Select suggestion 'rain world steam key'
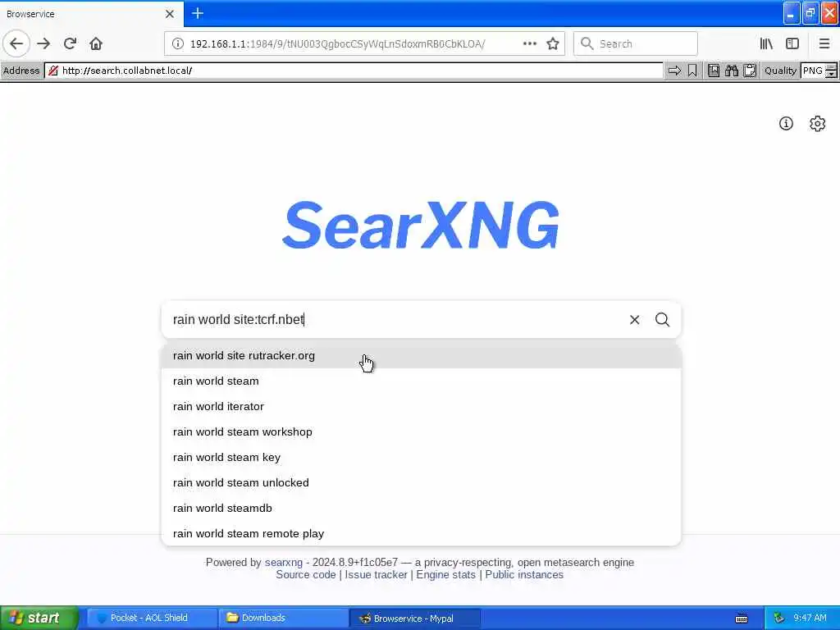840x630 pixels. pyautogui.click(x=421, y=458)
